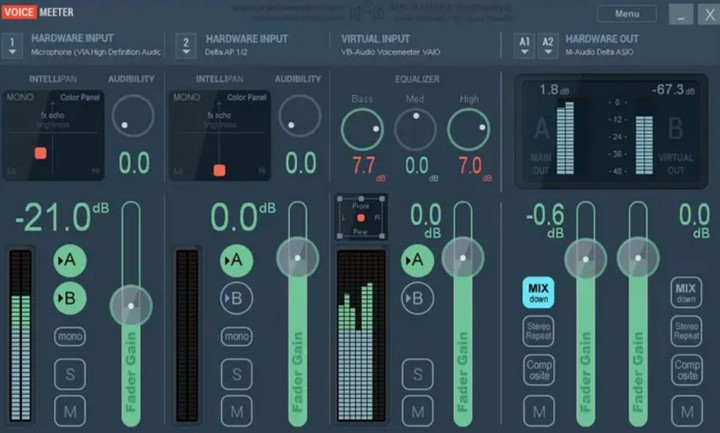Solo Hardware Input 2 strip
Screen dimensions: 720x433
[236, 374]
